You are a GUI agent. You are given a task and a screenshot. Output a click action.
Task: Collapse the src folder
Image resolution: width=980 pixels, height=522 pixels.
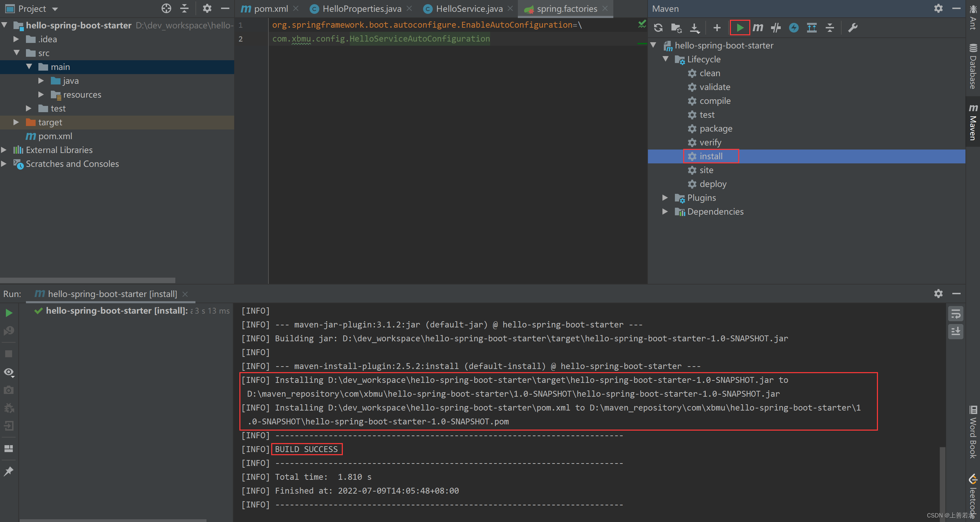coord(17,53)
